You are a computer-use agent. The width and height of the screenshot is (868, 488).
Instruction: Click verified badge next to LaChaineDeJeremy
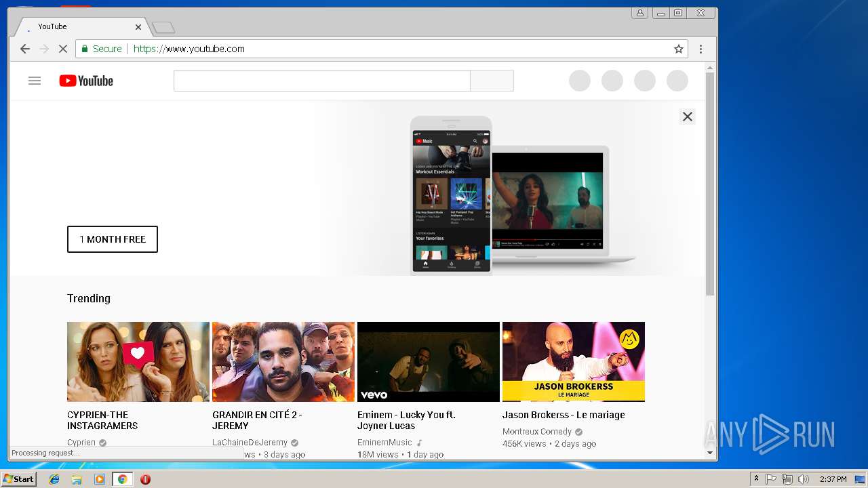coord(294,443)
